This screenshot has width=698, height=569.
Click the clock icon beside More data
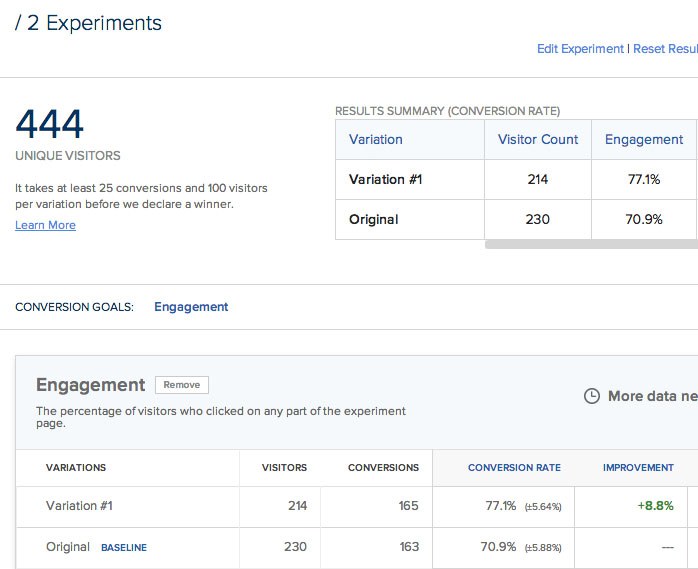pos(592,396)
